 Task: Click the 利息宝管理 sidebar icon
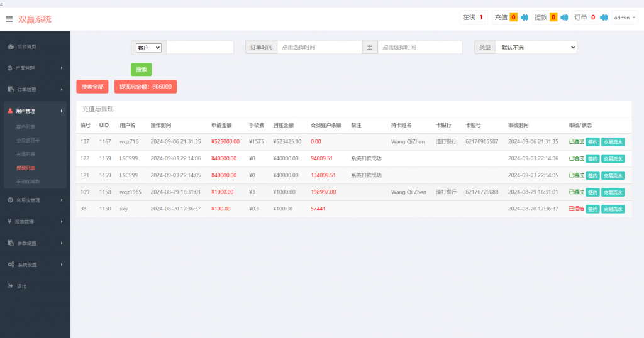[x=11, y=200]
